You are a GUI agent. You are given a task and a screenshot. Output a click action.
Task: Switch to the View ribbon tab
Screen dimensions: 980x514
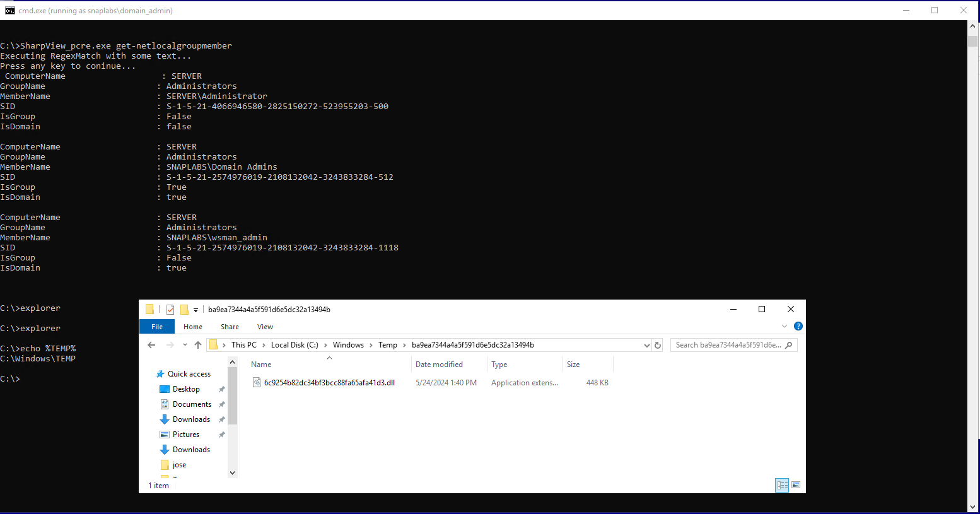click(x=265, y=327)
